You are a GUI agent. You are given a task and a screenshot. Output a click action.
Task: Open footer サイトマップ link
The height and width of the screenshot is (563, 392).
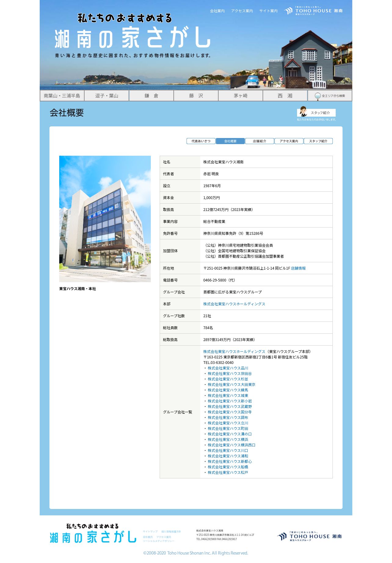pos(150,532)
